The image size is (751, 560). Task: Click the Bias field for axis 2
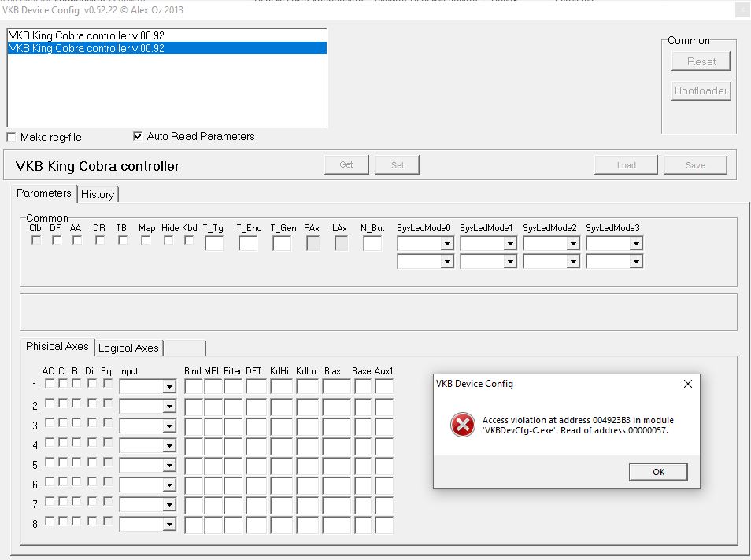337,406
